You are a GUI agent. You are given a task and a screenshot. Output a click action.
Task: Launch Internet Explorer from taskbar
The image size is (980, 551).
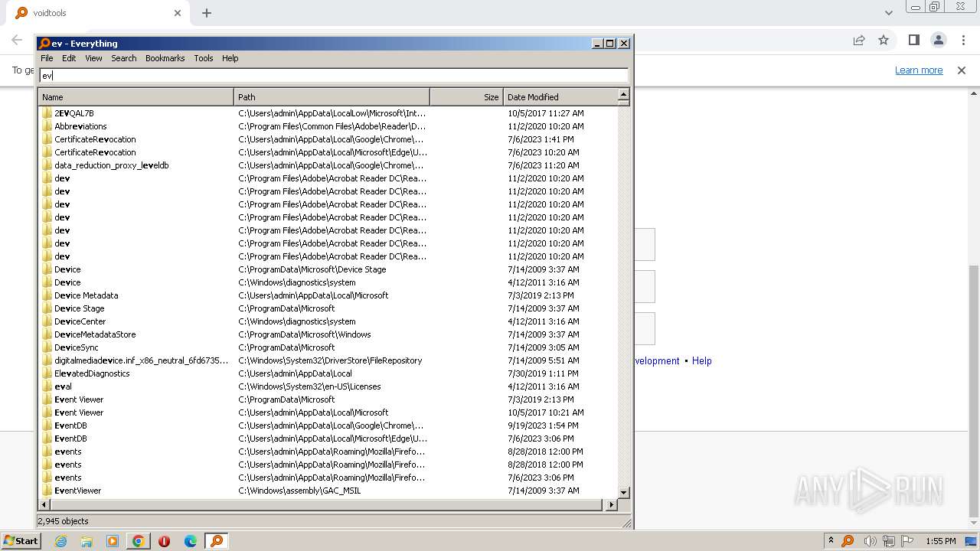click(60, 541)
